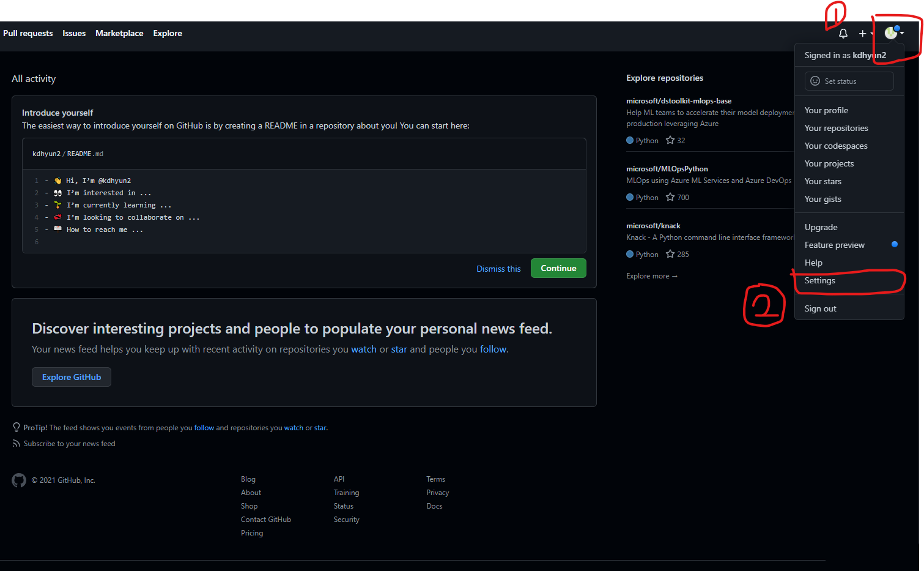Open microsoft/MLOpsPython repository link
The width and height of the screenshot is (924, 571).
pyautogui.click(x=667, y=169)
